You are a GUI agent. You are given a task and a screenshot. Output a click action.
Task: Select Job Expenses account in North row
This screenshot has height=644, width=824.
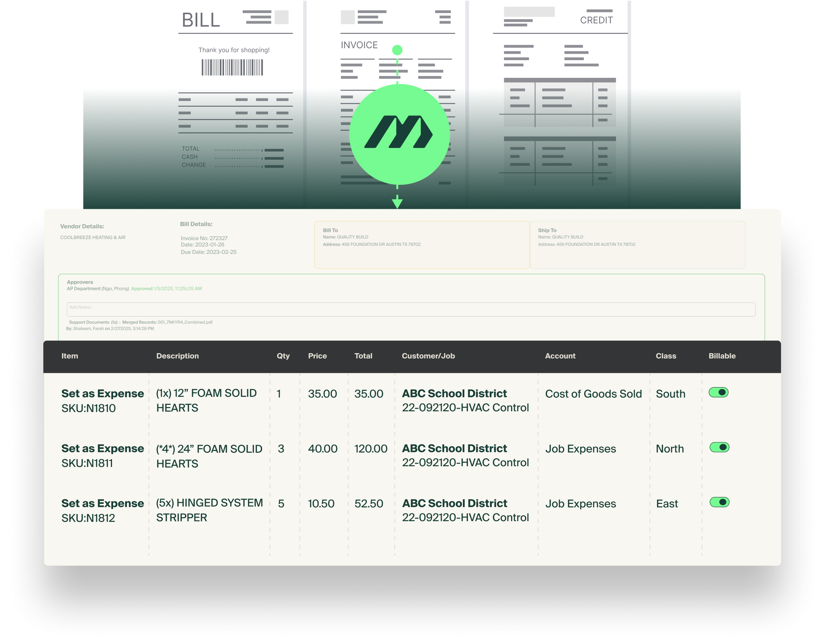coord(580,449)
